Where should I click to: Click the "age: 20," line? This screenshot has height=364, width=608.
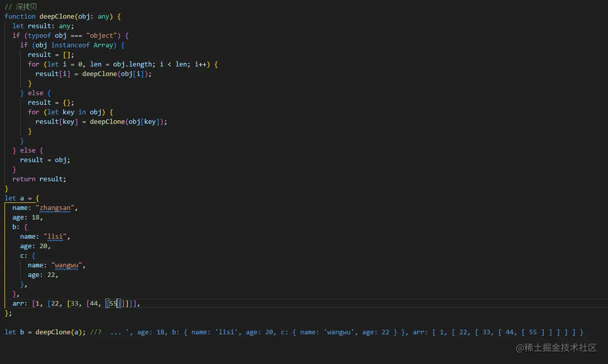(36, 246)
